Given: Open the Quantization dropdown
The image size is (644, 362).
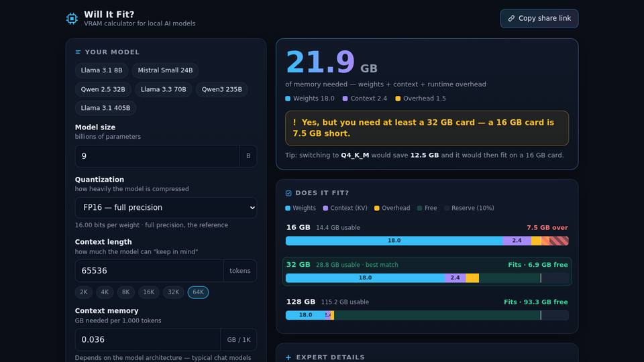Looking at the screenshot, I should tap(166, 208).
